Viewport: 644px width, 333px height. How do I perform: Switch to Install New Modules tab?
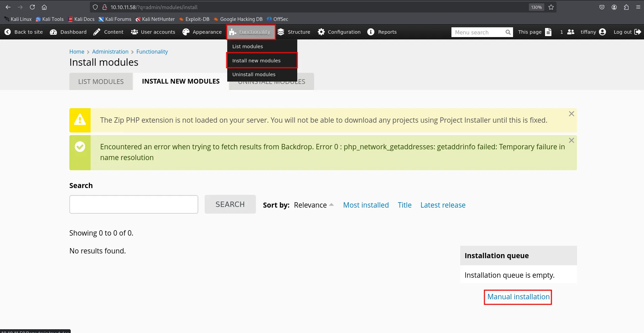point(181,81)
